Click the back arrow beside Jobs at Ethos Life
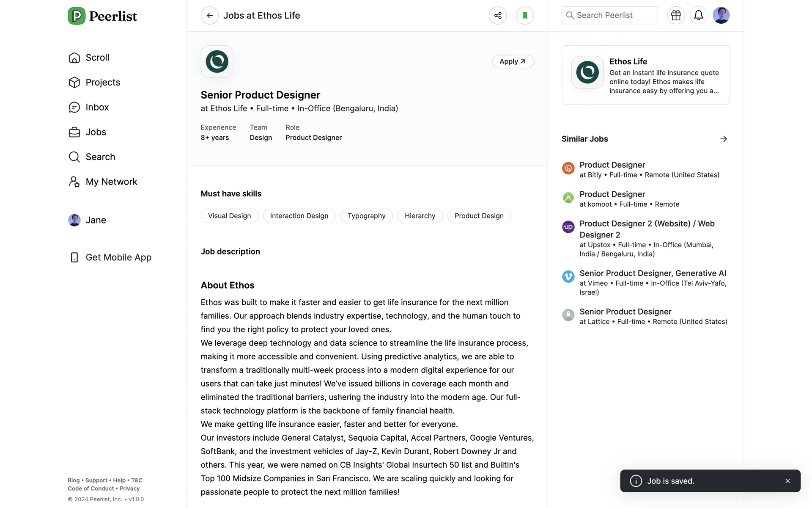The image size is (812, 508). (209, 16)
